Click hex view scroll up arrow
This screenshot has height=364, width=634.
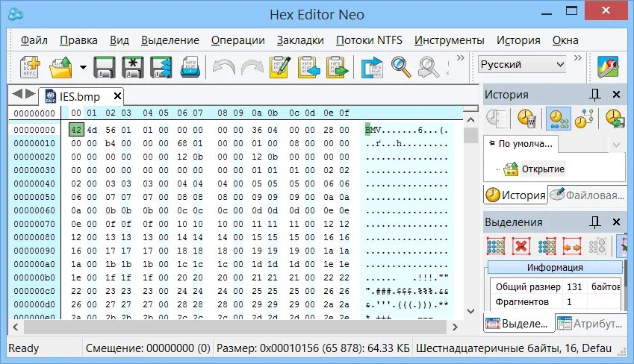470,120
